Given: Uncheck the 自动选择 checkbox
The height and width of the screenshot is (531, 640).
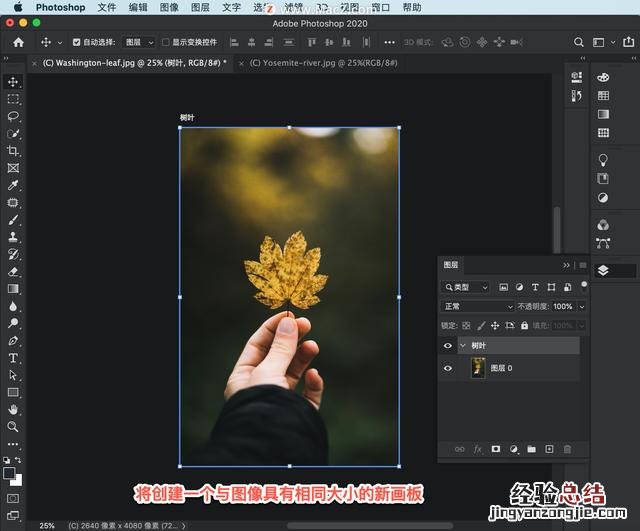Looking at the screenshot, I should click(x=75, y=43).
